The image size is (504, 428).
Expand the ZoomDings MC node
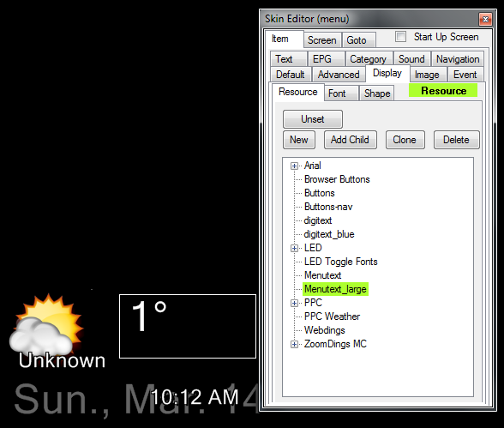[x=294, y=345]
